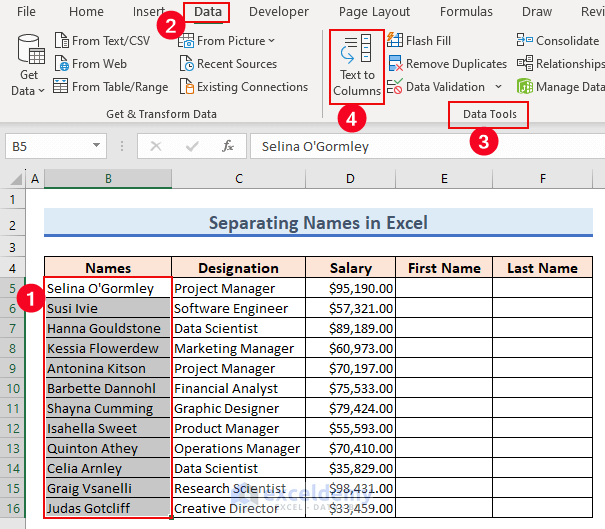Click the Graphic Designer cell

coord(239,408)
